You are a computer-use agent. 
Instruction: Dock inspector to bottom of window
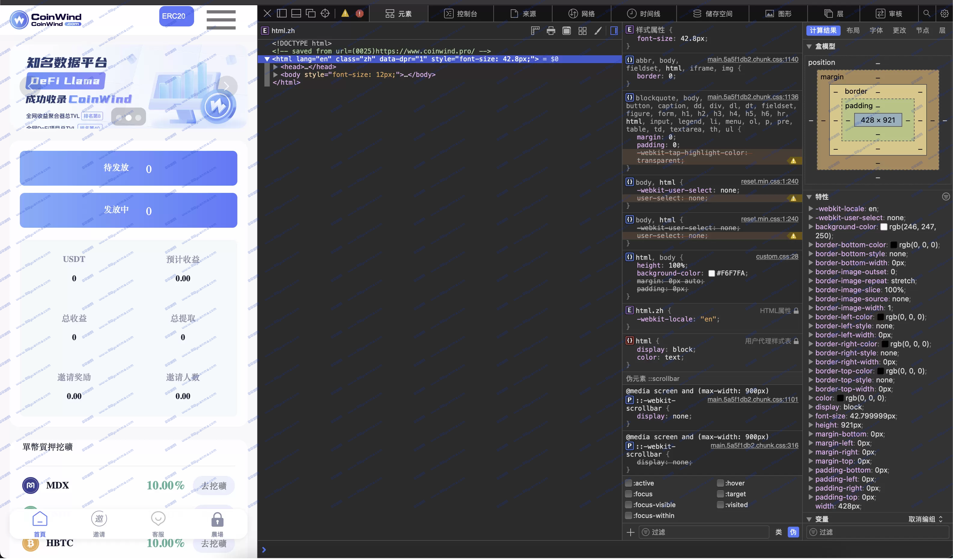click(x=296, y=14)
